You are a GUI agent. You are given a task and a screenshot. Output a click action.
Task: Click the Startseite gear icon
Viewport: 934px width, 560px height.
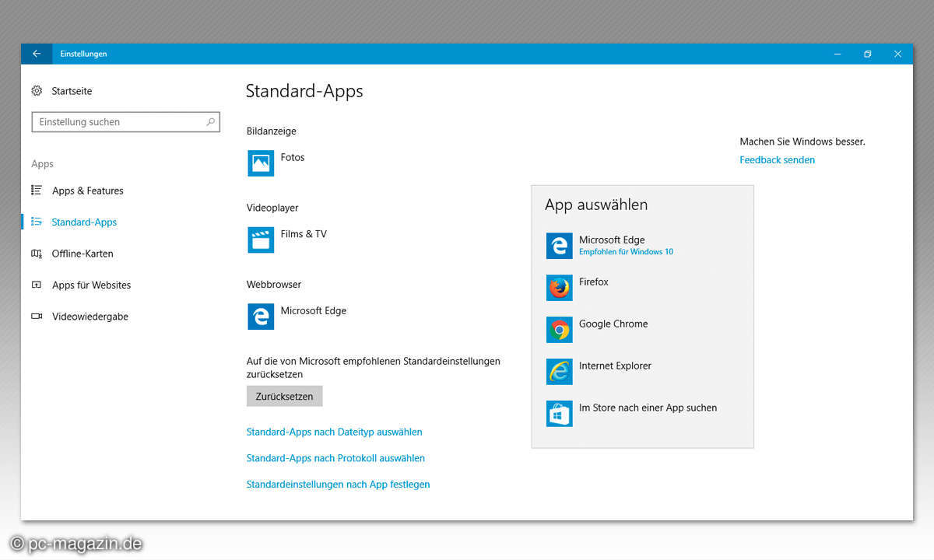click(37, 91)
